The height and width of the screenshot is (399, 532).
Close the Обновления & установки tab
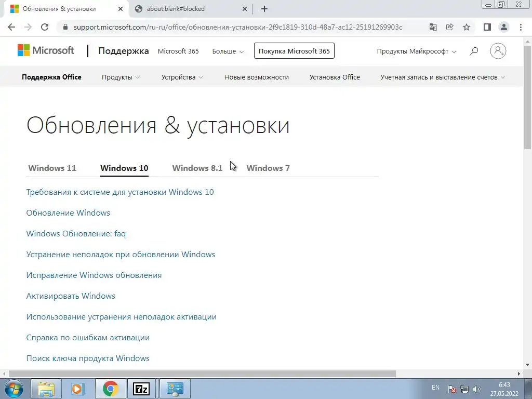[121, 9]
